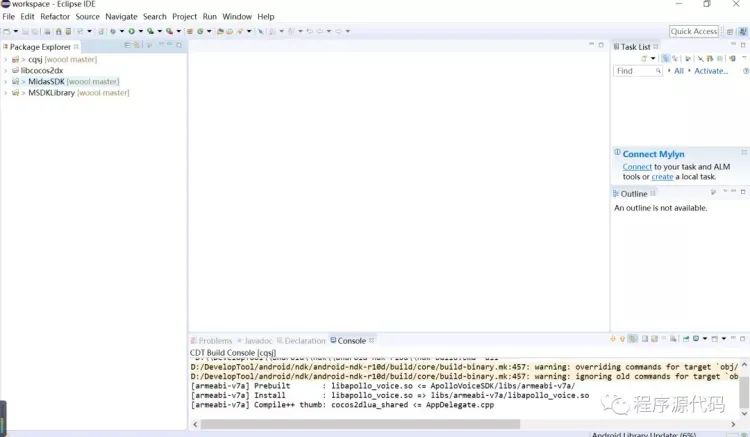
Task: Expand the MSDKLibrary project node
Action: 6,93
